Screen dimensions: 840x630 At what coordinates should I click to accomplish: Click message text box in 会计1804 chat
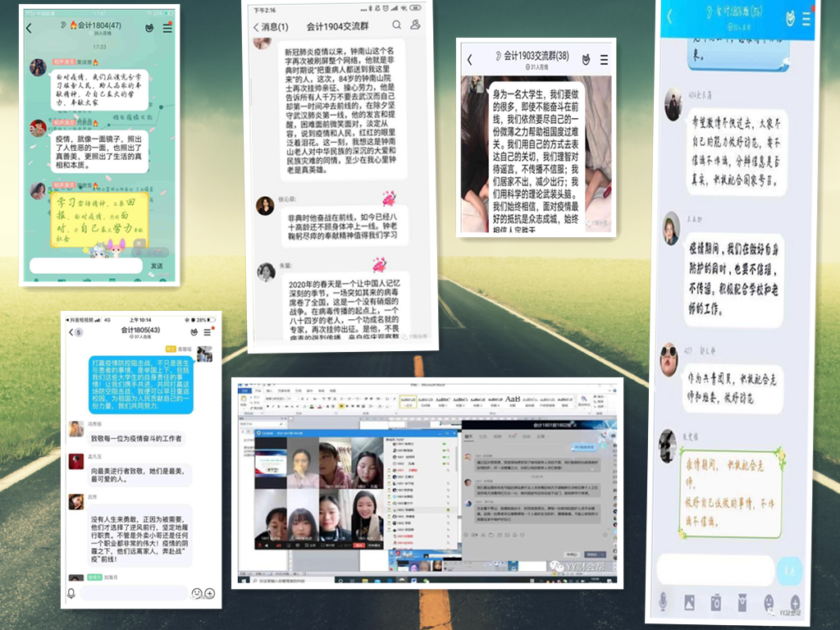point(86,265)
